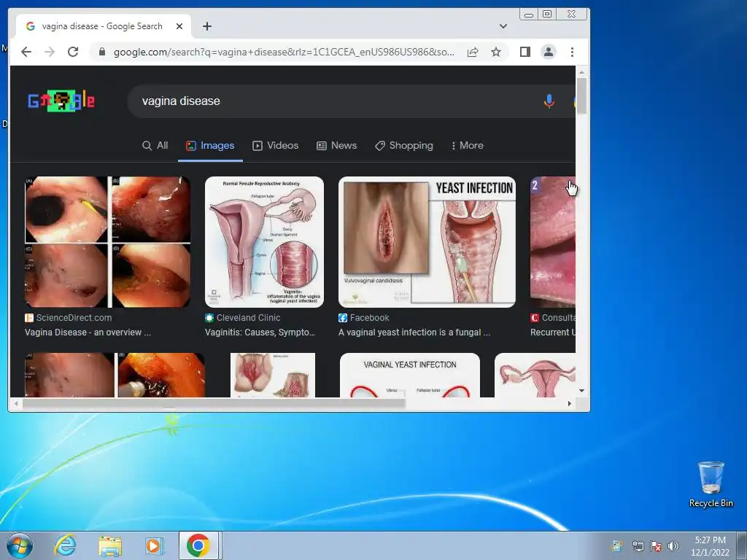This screenshot has width=747, height=560.
Task: Open the Chrome three-dot menu
Action: coord(572,52)
